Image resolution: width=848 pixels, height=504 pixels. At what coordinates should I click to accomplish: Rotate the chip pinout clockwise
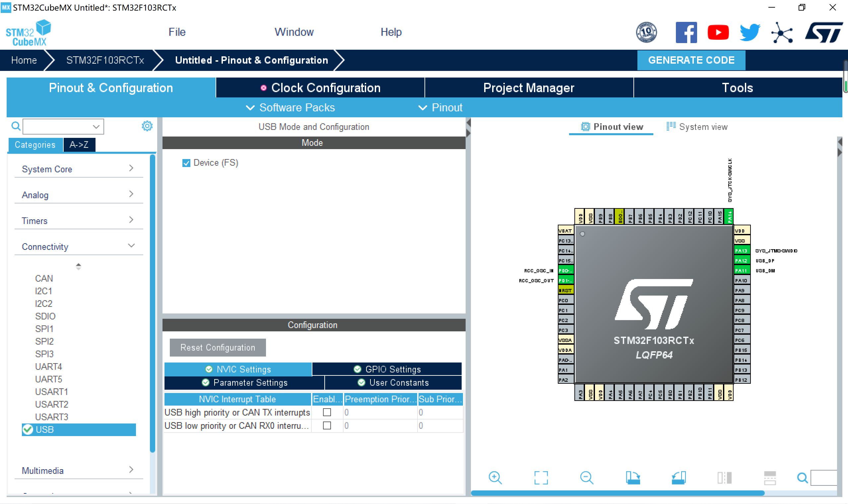click(x=633, y=477)
